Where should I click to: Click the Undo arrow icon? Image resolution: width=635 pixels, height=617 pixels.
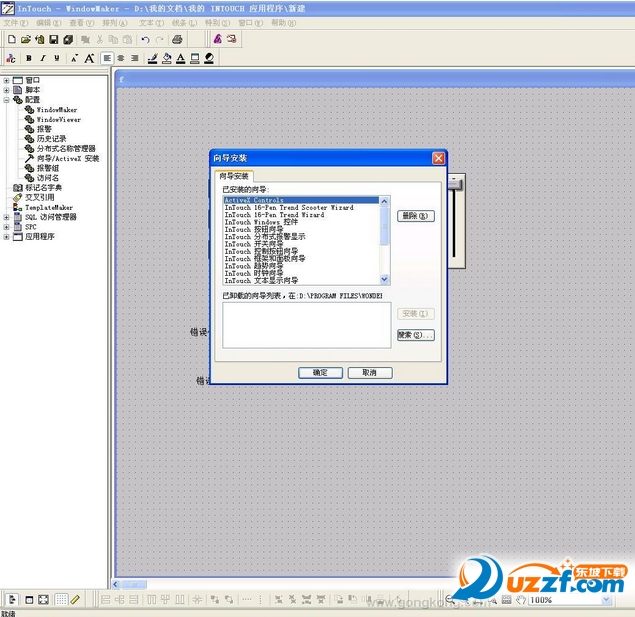[x=145, y=39]
